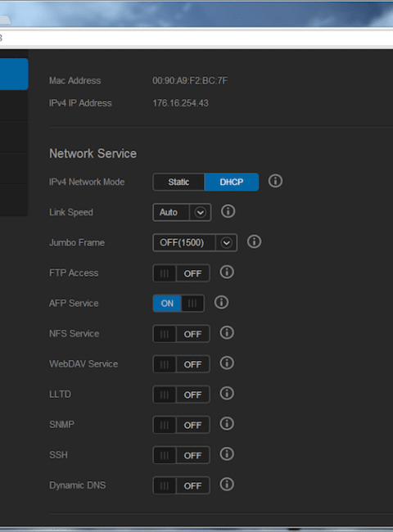Viewport: 393px width, 532px height.
Task: Open info icon beside SSH toggle
Action: [226, 453]
